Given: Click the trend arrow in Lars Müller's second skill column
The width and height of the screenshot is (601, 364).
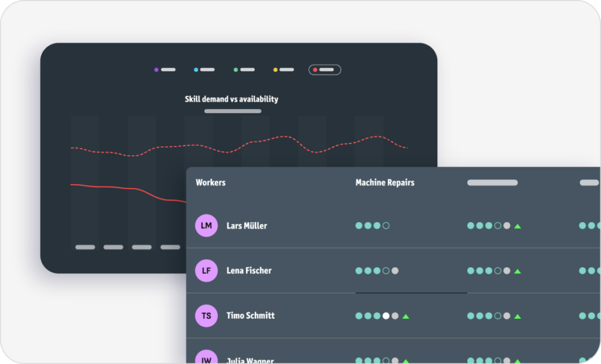Looking at the screenshot, I should 517,225.
